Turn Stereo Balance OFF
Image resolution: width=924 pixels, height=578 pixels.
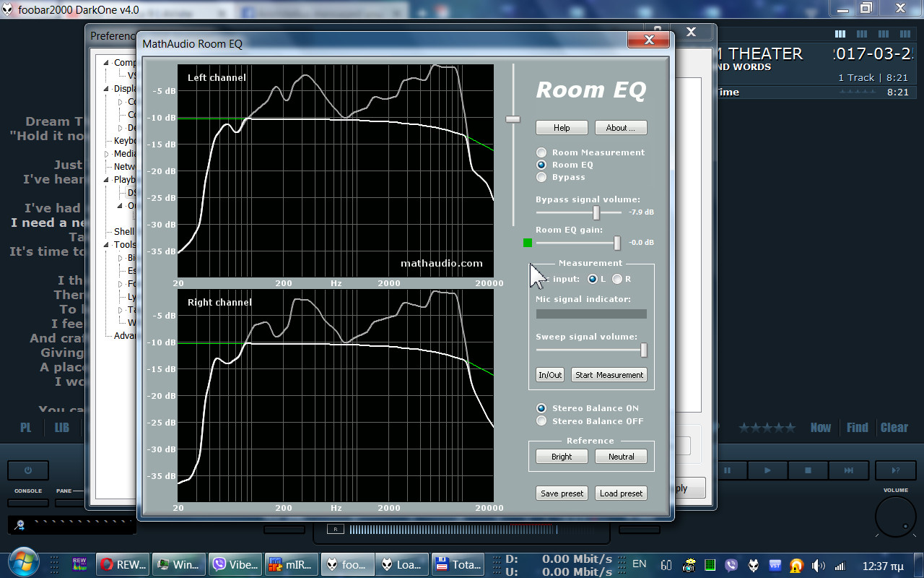[x=541, y=420]
